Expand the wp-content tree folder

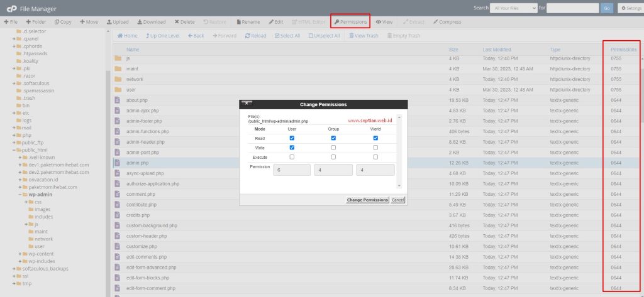20,254
